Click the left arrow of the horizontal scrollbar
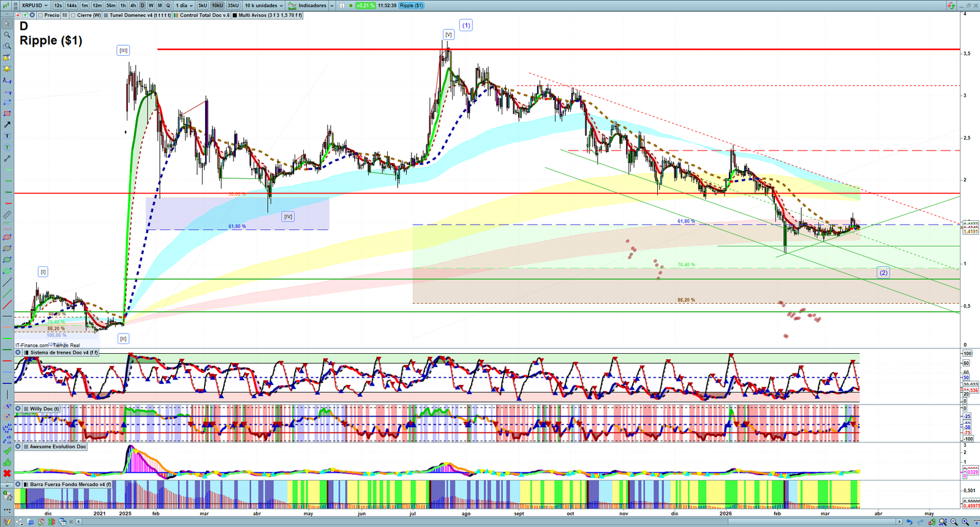The height and width of the screenshot is (527, 980). point(79,522)
